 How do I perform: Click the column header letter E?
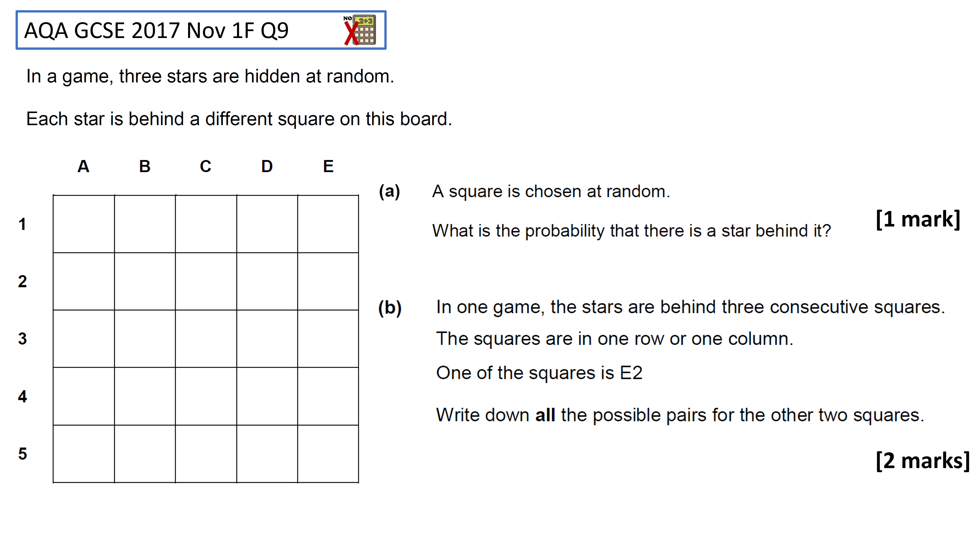[328, 166]
